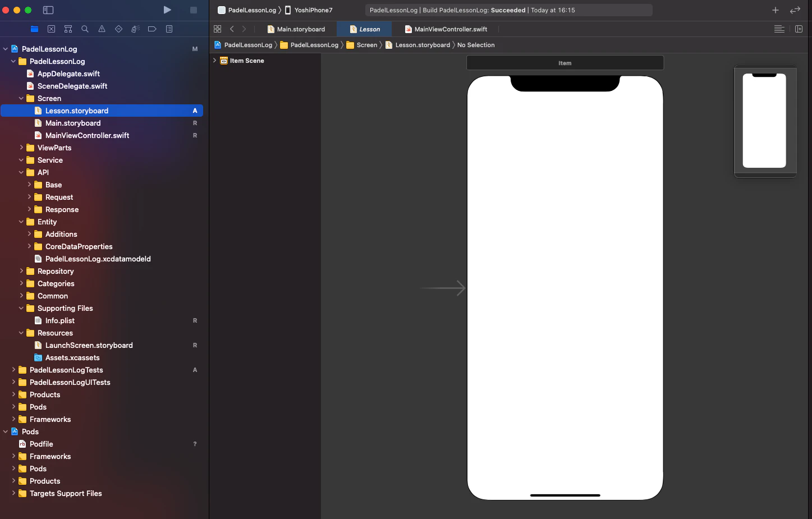
Task: Click the minimap phone thumbnail
Action: (x=764, y=121)
